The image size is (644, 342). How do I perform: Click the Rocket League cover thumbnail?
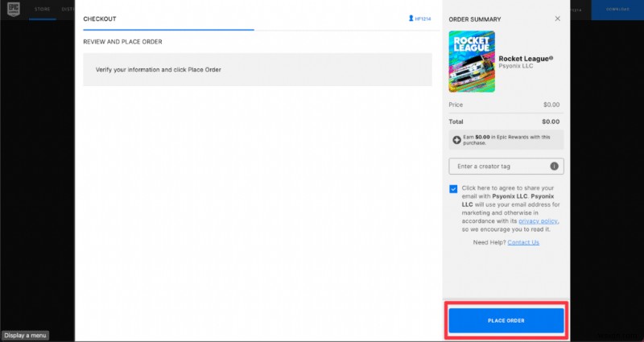tap(472, 62)
